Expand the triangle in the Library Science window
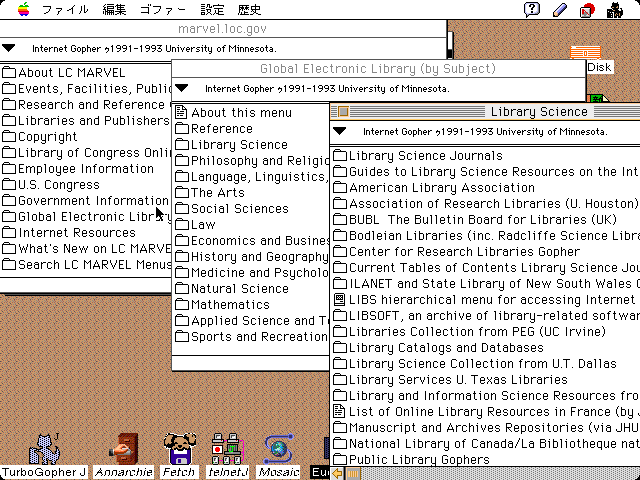The height and width of the screenshot is (480, 640). click(340, 131)
